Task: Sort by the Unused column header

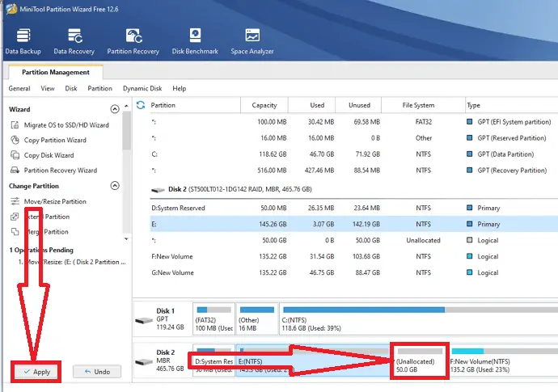Action: pyautogui.click(x=359, y=105)
